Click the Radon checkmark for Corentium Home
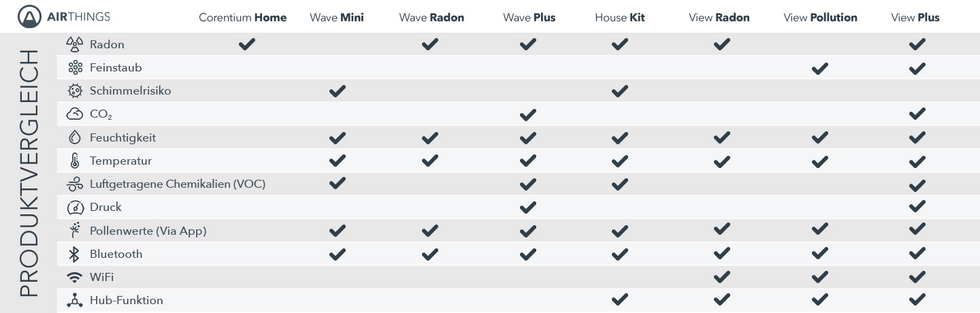Image resolution: width=980 pixels, height=313 pixels. tap(246, 45)
